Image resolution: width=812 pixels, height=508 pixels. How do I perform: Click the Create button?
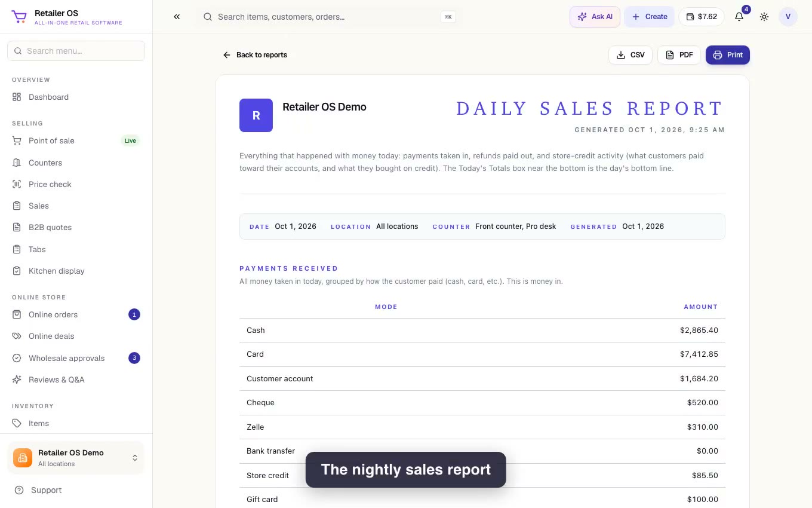pos(650,17)
